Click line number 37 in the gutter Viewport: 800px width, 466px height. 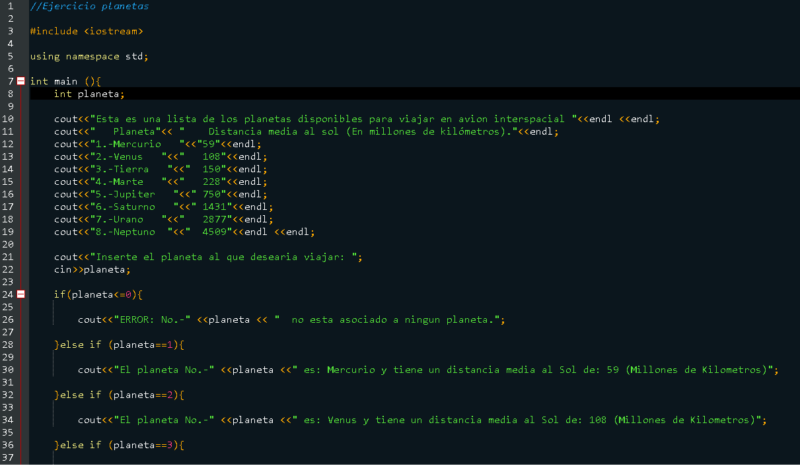click(9, 457)
